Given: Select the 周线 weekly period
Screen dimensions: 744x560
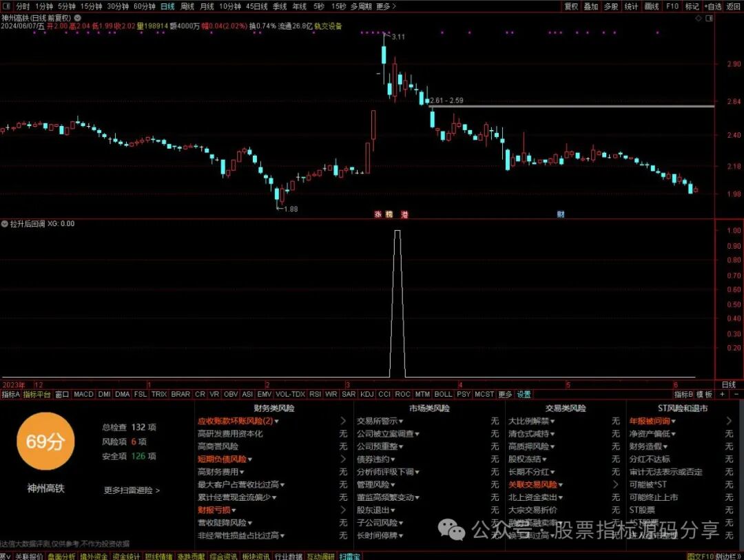Looking at the screenshot, I should coord(187,6).
